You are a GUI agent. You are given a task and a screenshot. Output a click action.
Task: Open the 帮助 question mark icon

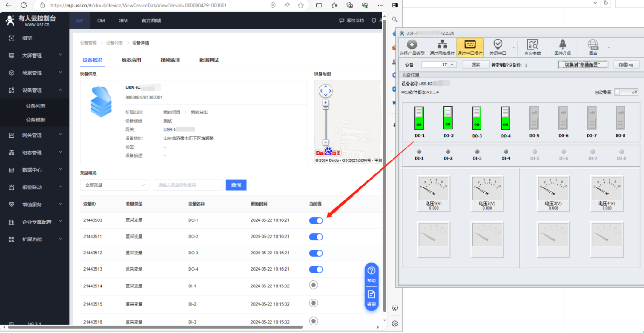[x=371, y=271]
